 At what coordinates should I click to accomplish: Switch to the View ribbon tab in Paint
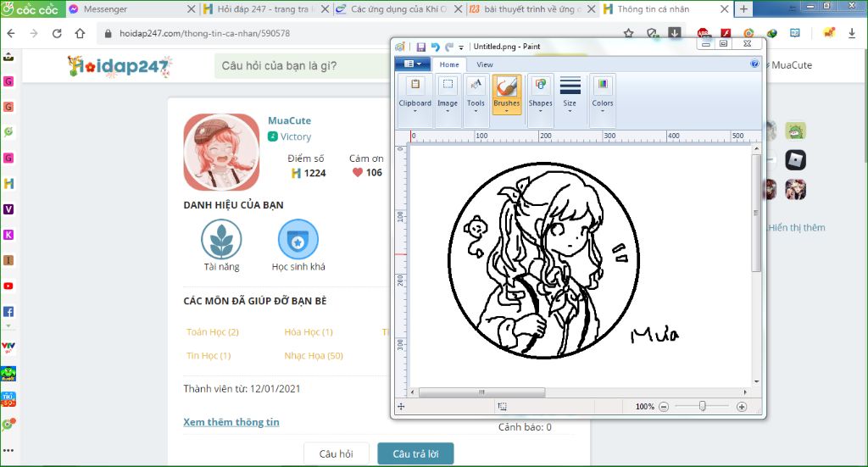click(x=484, y=64)
